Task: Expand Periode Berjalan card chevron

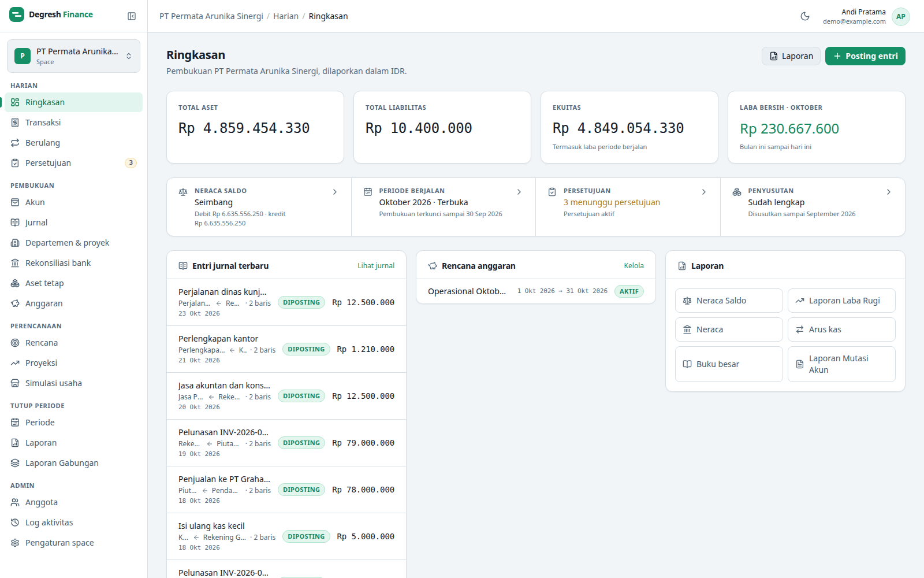Action: point(519,192)
